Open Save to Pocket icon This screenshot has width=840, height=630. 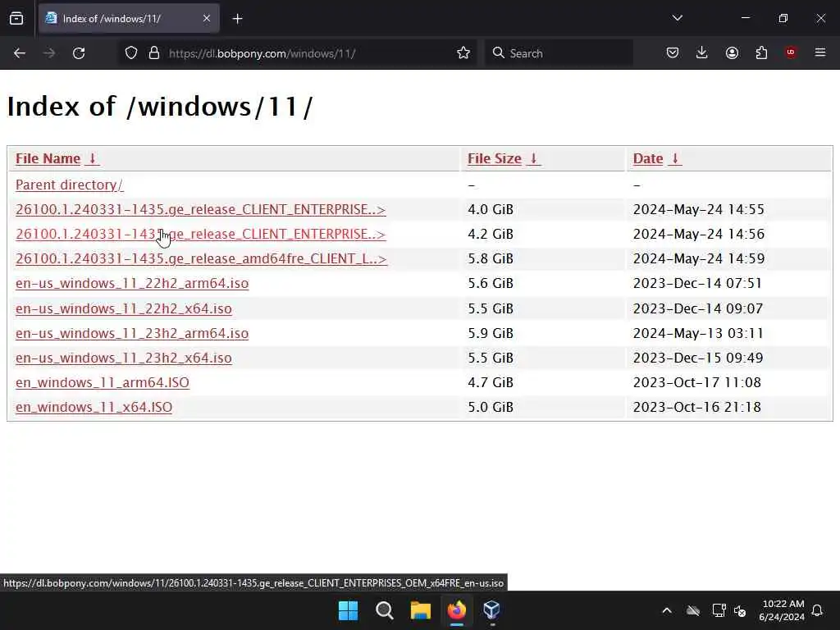point(673,52)
